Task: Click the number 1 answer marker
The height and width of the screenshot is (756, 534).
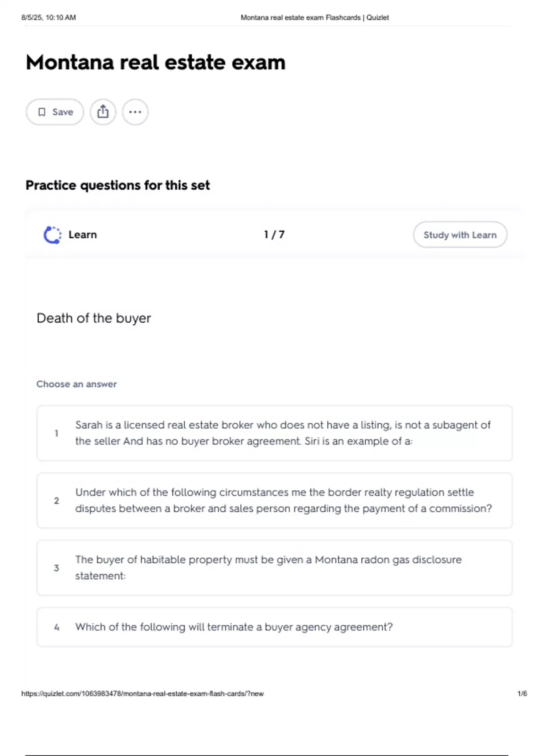Action: [57, 433]
